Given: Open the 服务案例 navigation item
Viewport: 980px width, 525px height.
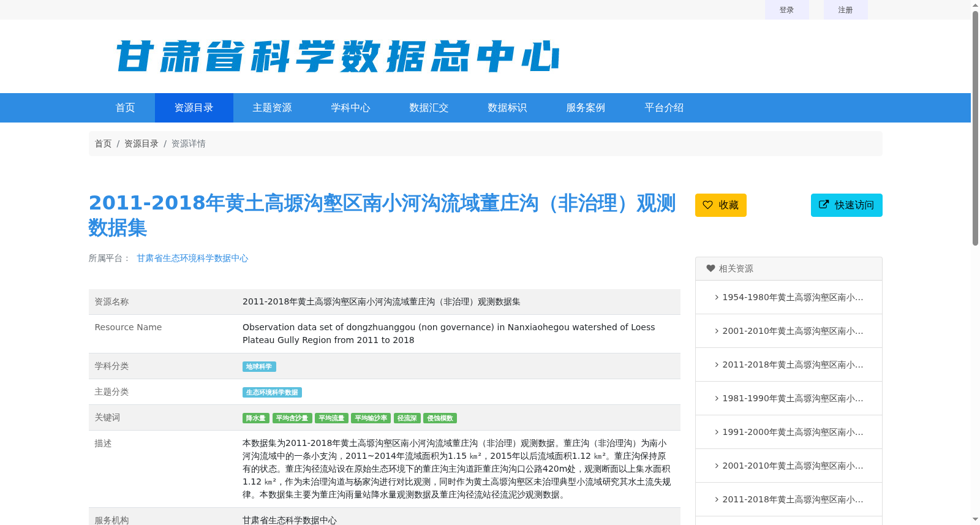Looking at the screenshot, I should coord(586,108).
